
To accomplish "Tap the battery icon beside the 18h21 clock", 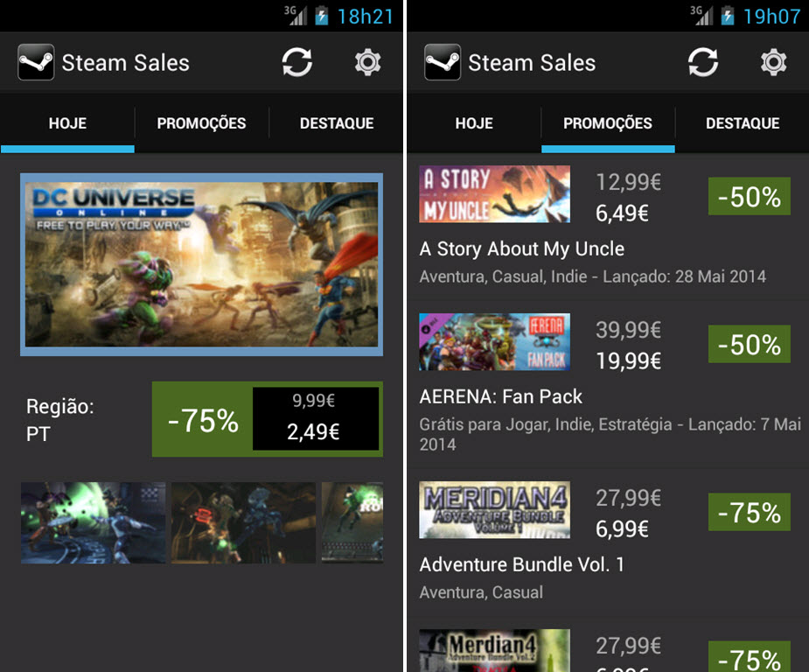I will point(322,16).
